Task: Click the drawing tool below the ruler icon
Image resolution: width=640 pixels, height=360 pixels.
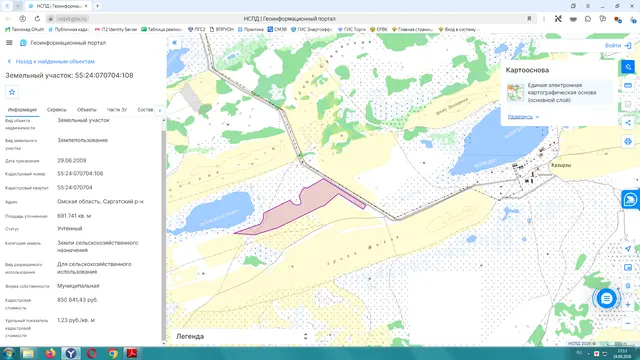Action: [x=628, y=104]
